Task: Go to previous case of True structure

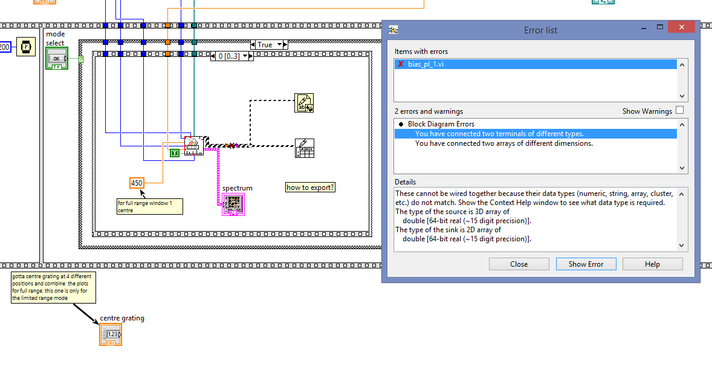Action: tap(253, 44)
